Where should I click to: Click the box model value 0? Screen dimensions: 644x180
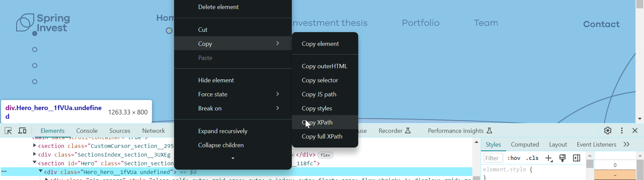click(615, 165)
